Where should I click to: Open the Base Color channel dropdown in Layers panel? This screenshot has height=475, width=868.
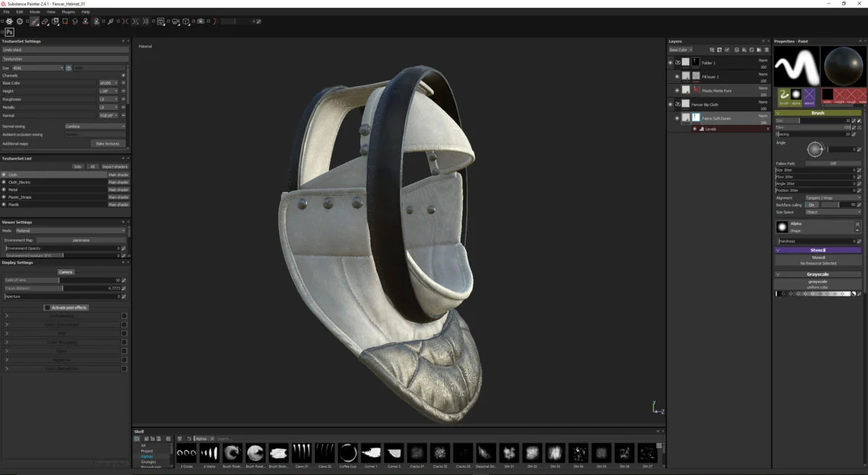coord(681,50)
